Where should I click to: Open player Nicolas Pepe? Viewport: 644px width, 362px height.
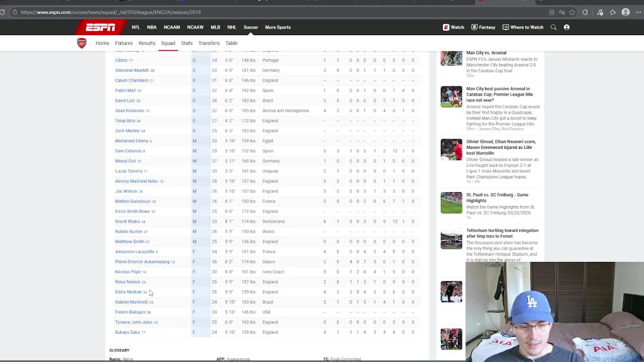[128, 271]
